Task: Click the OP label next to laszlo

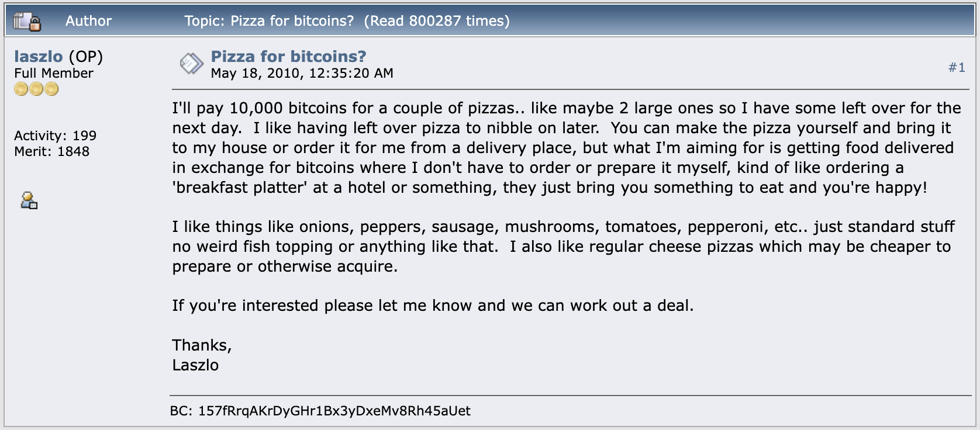Action: 87,57
